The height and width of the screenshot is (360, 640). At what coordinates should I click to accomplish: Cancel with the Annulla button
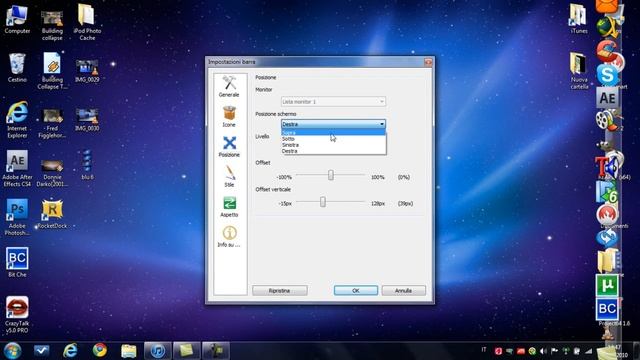click(403, 291)
